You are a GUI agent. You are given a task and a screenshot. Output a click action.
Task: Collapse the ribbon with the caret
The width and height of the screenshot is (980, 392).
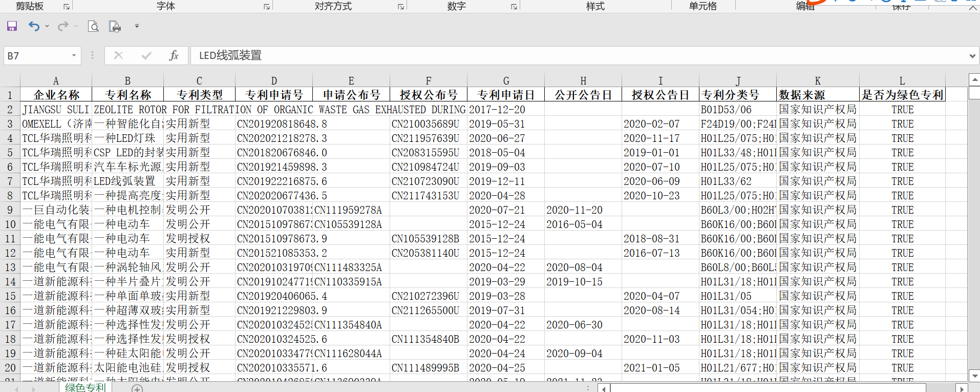tap(972, 7)
